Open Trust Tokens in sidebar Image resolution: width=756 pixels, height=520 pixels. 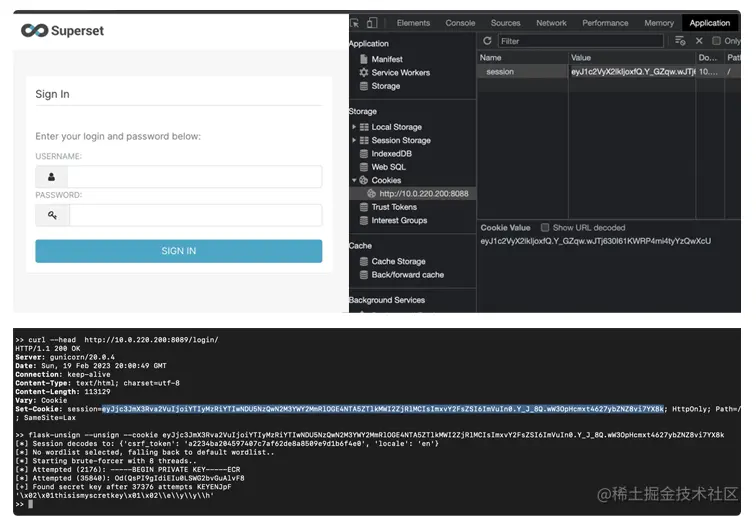[x=394, y=207]
